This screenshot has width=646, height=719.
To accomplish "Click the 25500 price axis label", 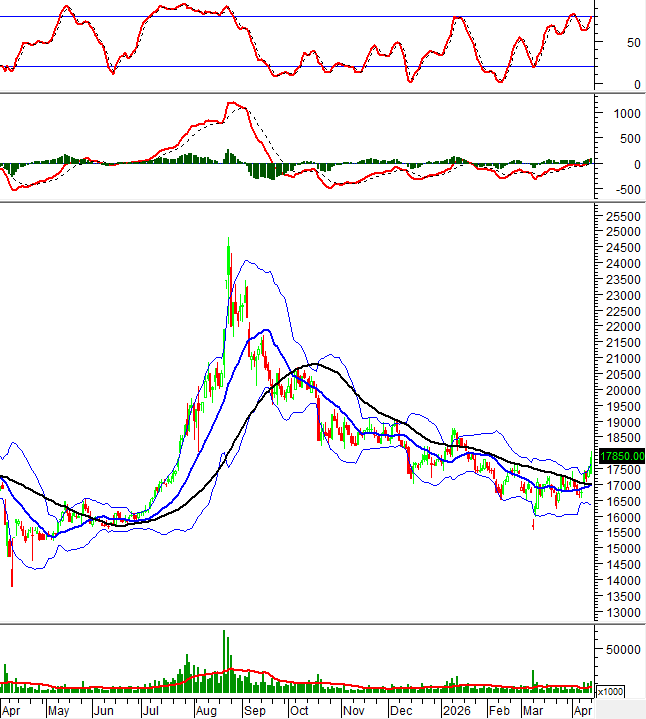I will tap(623, 216).
